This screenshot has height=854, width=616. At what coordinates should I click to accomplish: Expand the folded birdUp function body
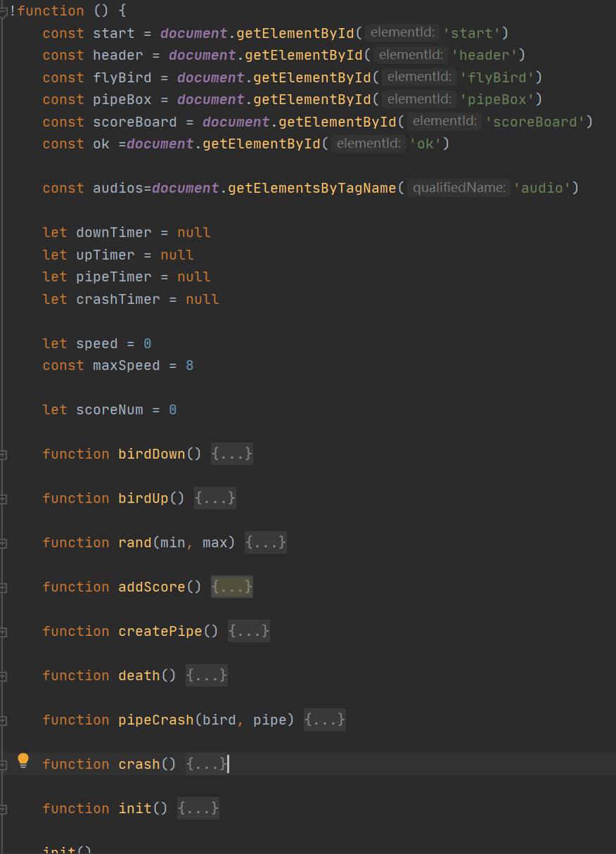pyautogui.click(x=215, y=499)
